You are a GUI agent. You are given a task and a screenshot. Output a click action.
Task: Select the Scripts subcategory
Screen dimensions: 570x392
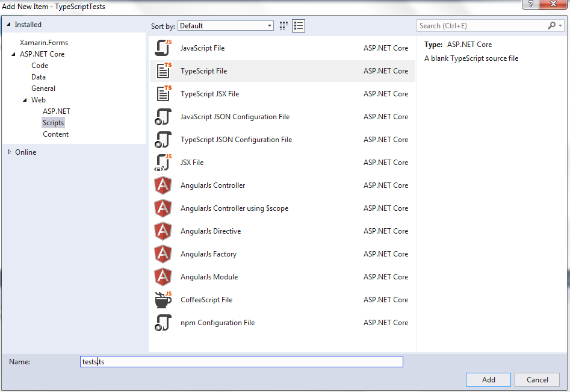tap(53, 123)
